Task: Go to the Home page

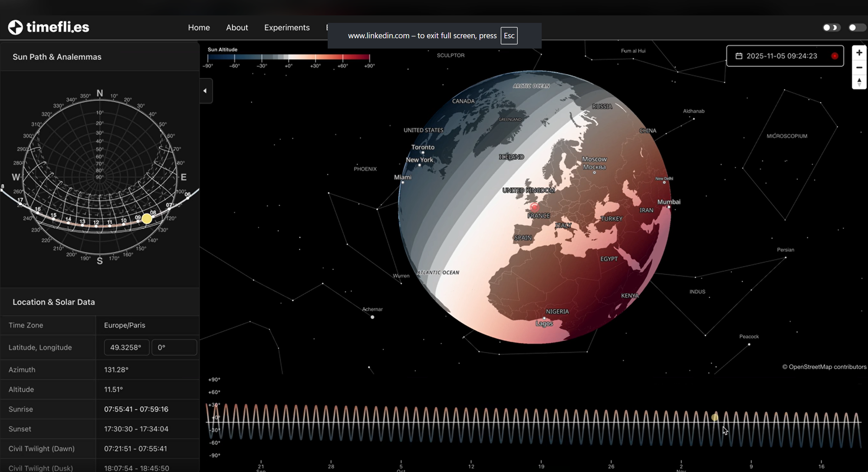Action: [x=199, y=28]
